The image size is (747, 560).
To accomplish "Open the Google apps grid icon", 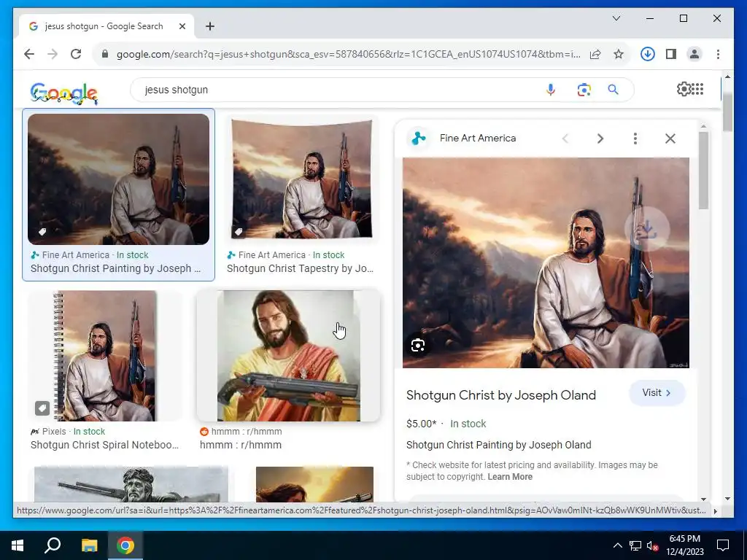I will point(697,89).
